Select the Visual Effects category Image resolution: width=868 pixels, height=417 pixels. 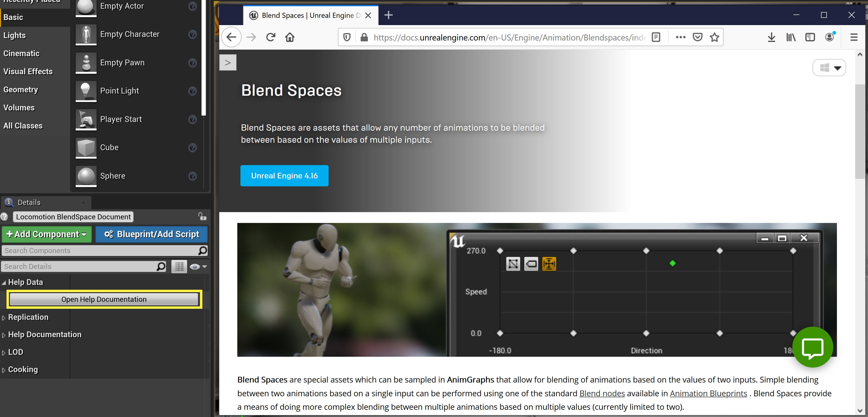(28, 71)
